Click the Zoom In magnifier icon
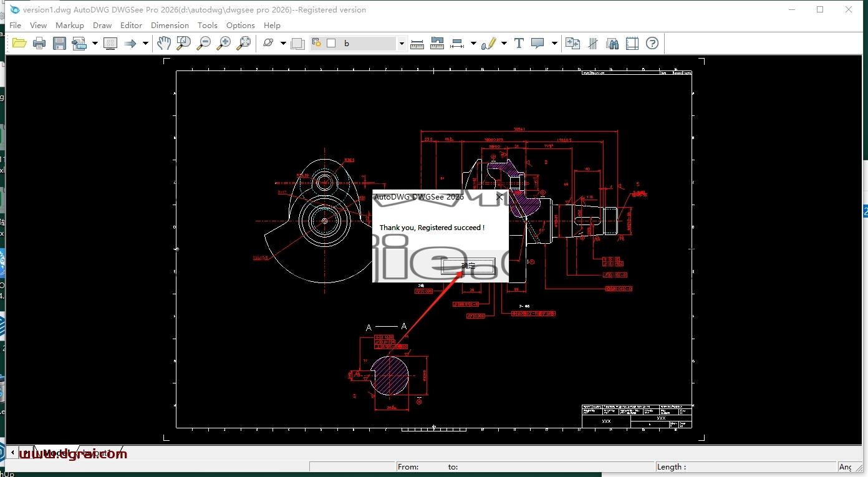This screenshot has width=868, height=477. [x=224, y=43]
